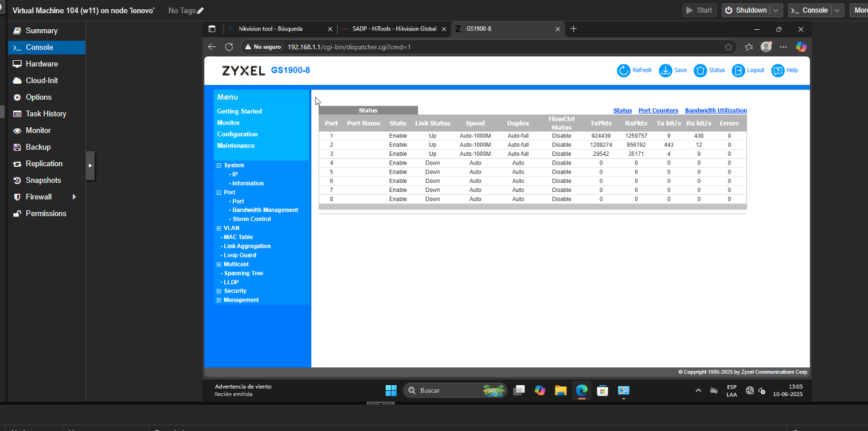Open the Edge profile avatar
Image resolution: width=868 pixels, height=431 pixels.
point(766,47)
